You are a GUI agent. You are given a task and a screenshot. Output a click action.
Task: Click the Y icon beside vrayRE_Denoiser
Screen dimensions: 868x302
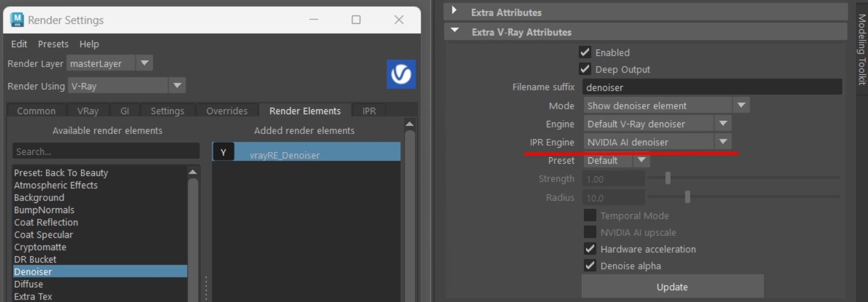click(x=223, y=152)
